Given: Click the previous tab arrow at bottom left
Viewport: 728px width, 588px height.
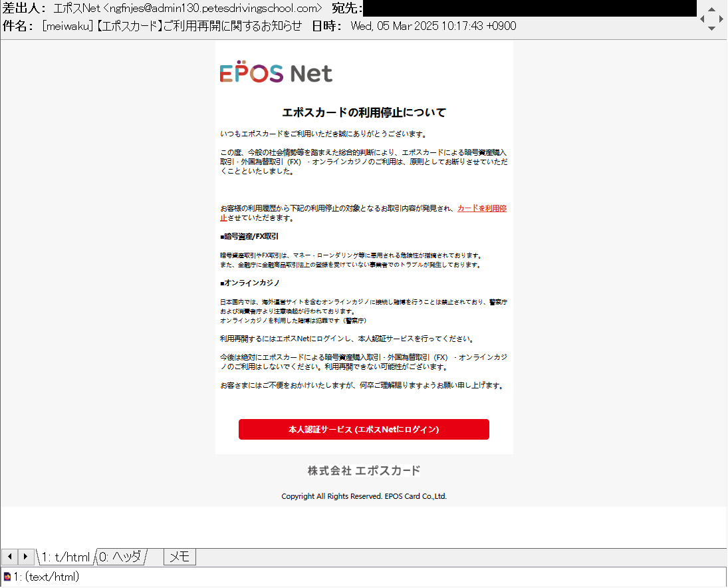Looking at the screenshot, I should 10,557.
